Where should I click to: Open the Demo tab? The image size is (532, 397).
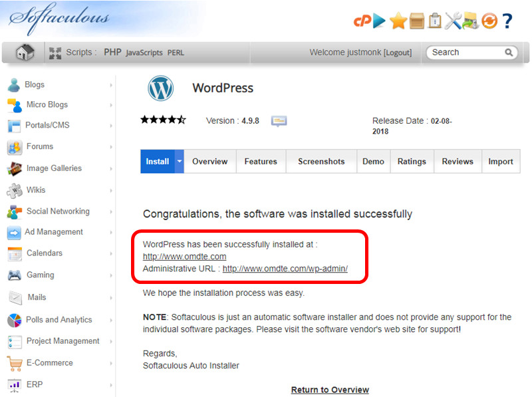tap(373, 162)
